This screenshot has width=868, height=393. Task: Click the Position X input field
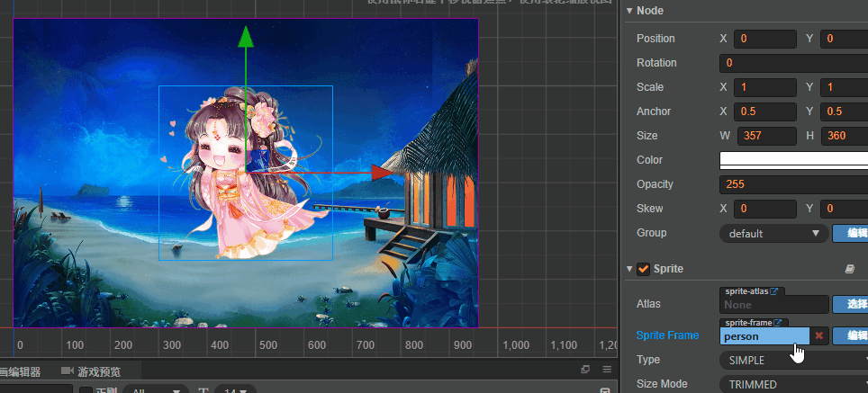(x=765, y=39)
